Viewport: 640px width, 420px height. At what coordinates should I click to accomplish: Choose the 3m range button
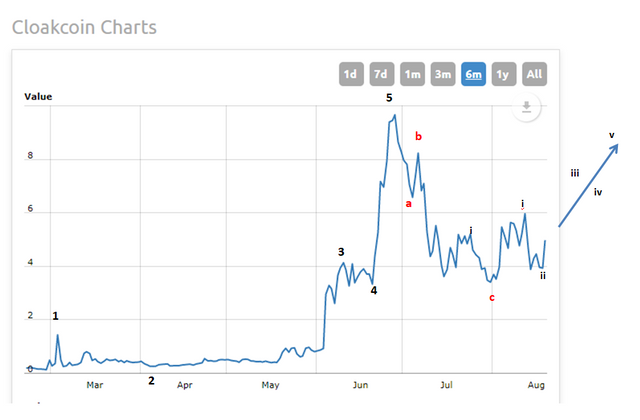(x=442, y=74)
